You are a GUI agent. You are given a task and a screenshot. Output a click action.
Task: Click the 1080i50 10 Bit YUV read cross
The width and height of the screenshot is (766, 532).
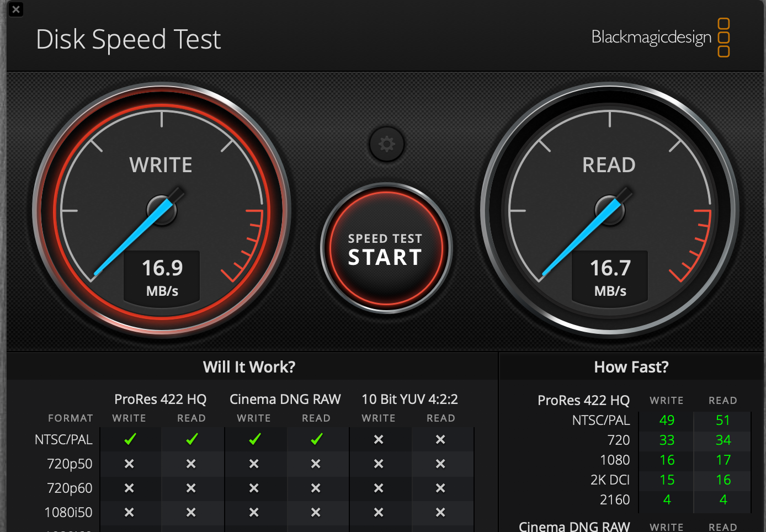440,513
